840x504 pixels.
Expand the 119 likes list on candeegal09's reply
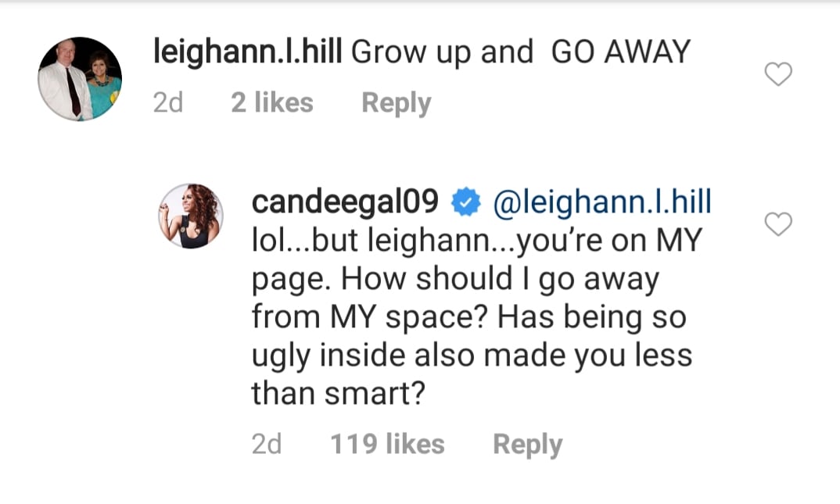coord(389,444)
